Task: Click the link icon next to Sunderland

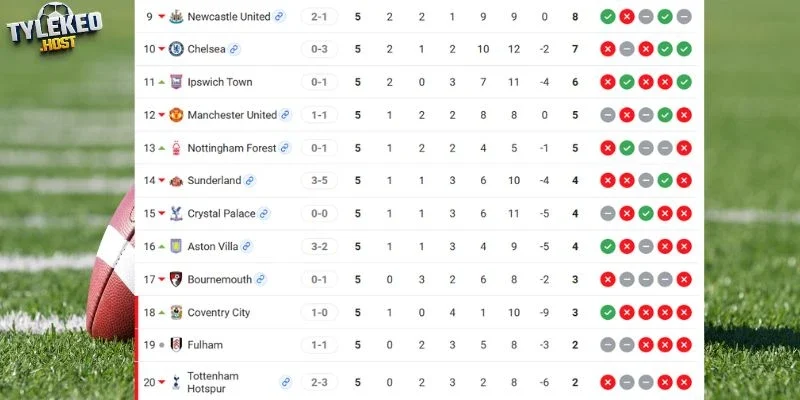Action: coord(249,181)
